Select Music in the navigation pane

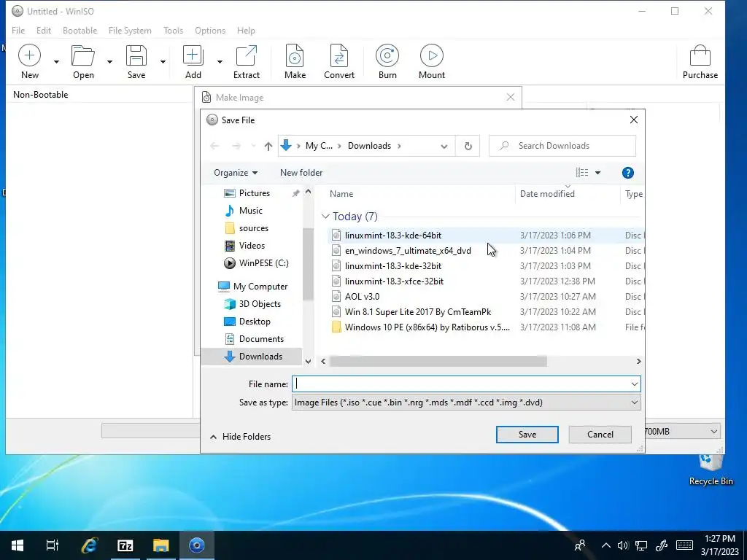click(251, 211)
